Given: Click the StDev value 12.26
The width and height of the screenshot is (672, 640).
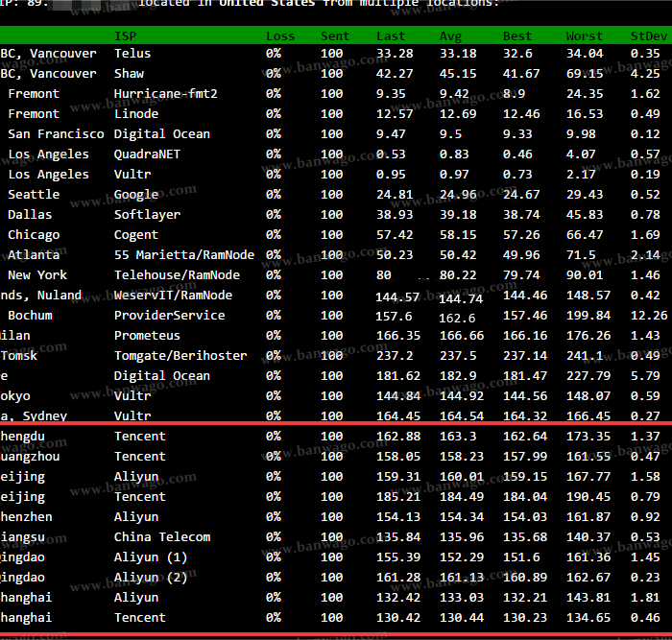Looking at the screenshot, I should [x=649, y=316].
